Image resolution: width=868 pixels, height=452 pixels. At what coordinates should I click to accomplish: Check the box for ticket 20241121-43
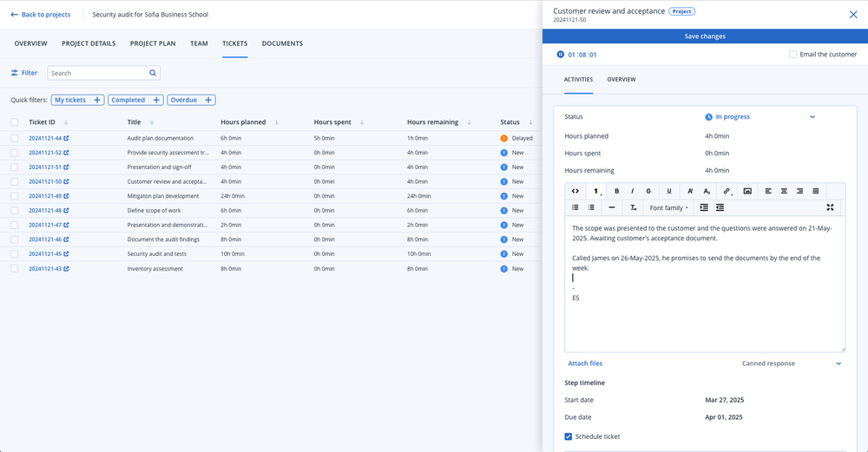point(15,268)
